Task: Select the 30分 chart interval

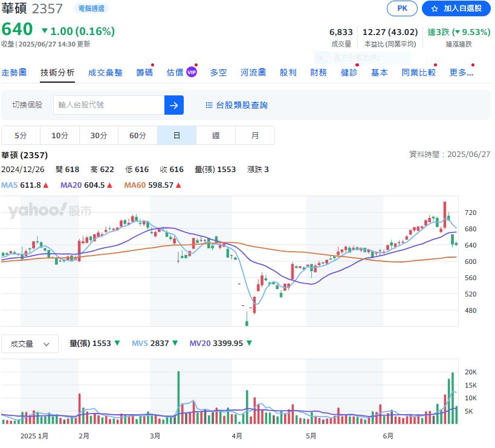Action: click(99, 135)
